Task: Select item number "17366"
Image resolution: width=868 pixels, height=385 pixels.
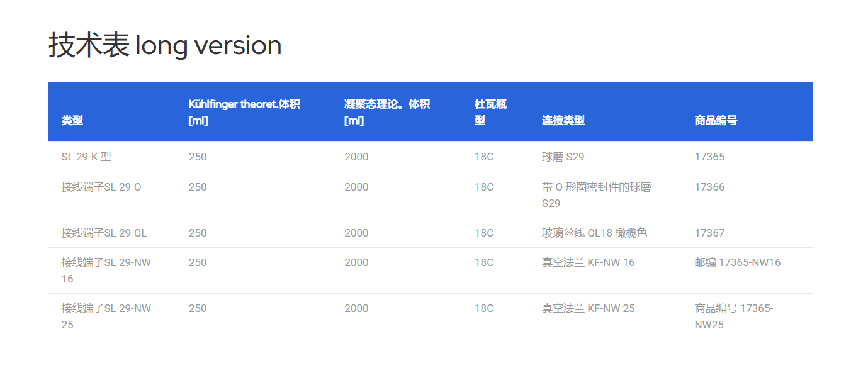Action: (709, 187)
